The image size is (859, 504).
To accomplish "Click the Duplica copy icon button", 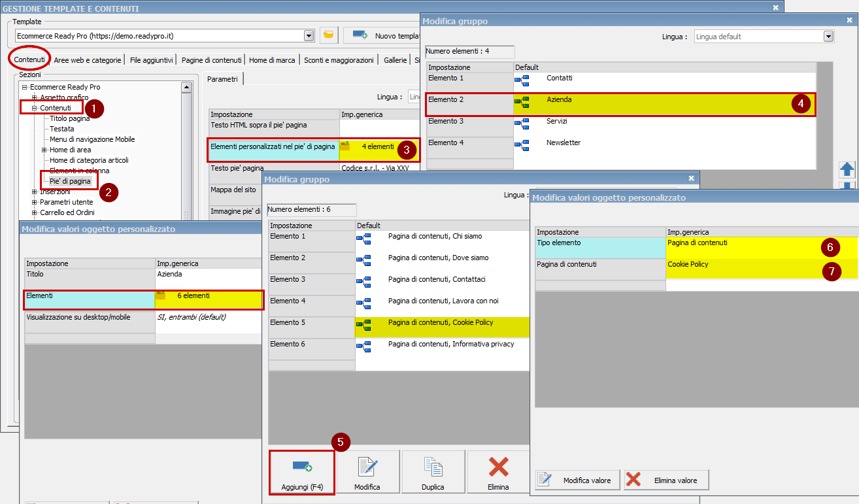I will point(433,472).
